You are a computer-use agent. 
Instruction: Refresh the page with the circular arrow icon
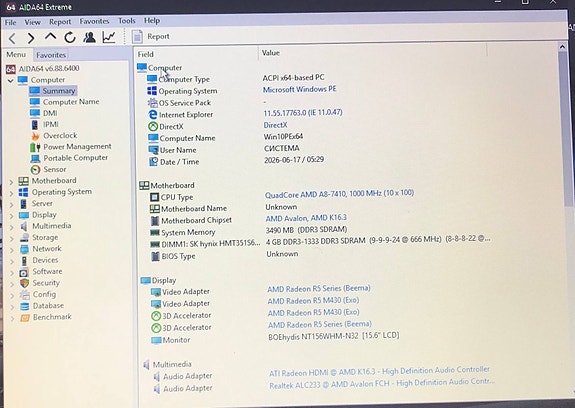point(70,37)
